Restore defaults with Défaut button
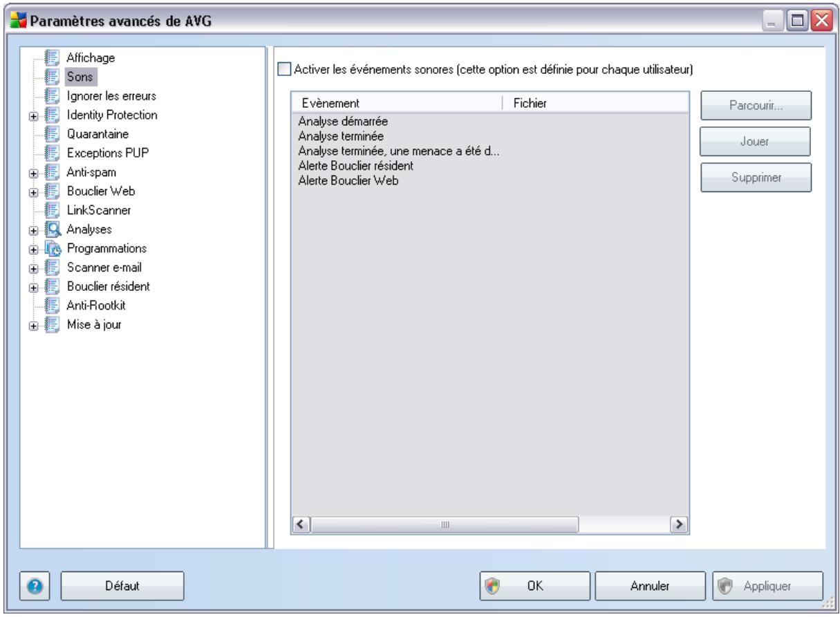Viewport: 840px width, 617px height. [x=122, y=585]
